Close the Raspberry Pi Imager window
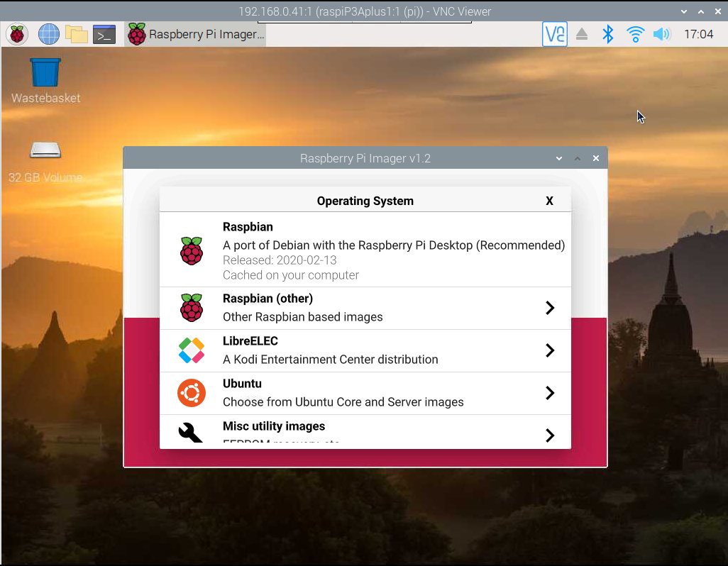This screenshot has height=566, width=728. click(596, 158)
